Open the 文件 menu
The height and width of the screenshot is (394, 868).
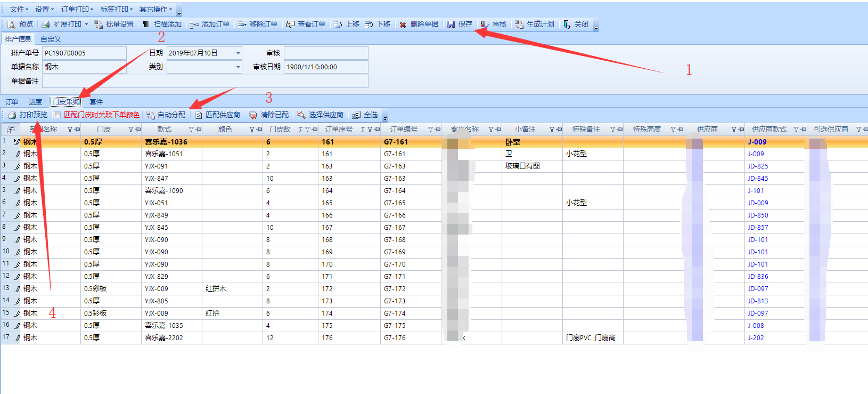pos(19,9)
